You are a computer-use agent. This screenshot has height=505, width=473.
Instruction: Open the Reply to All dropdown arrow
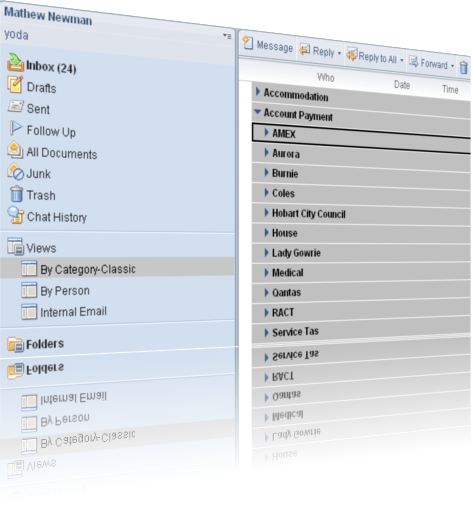coord(402,60)
